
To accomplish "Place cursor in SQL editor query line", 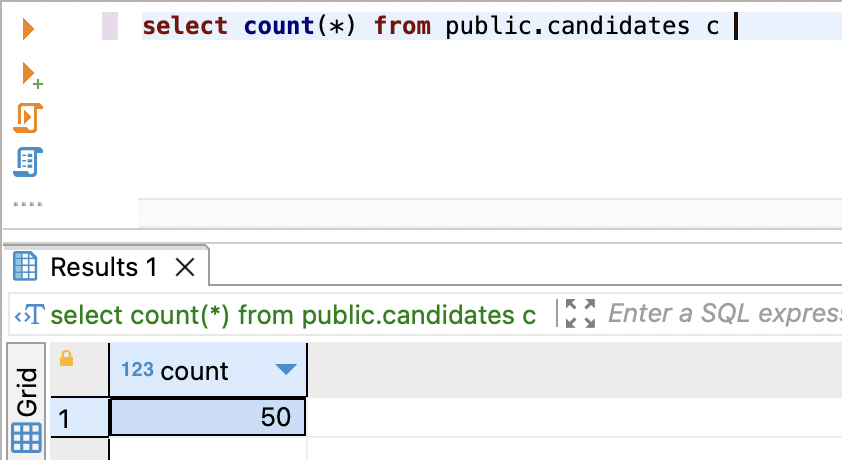I will pos(491,26).
